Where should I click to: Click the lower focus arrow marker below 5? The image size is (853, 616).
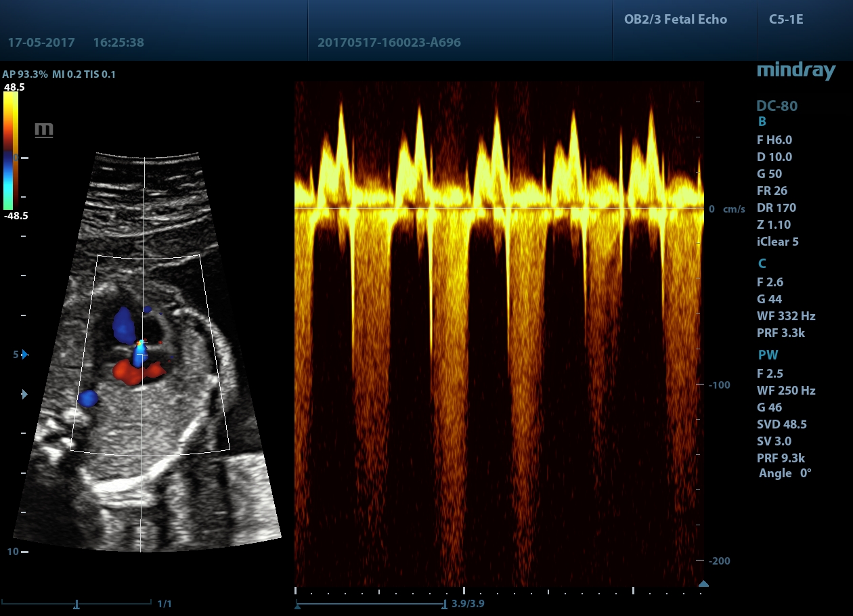click(24, 394)
